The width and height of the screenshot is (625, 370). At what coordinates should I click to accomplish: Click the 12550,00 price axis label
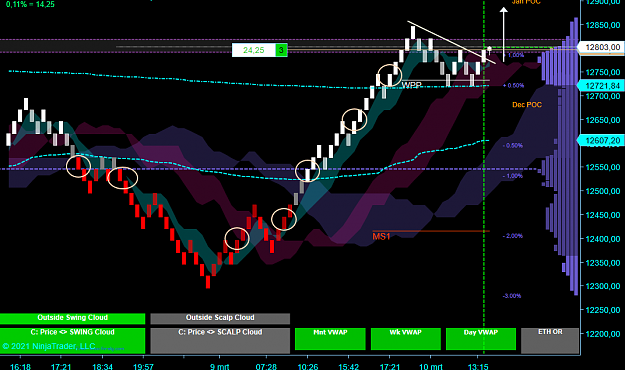(603, 167)
